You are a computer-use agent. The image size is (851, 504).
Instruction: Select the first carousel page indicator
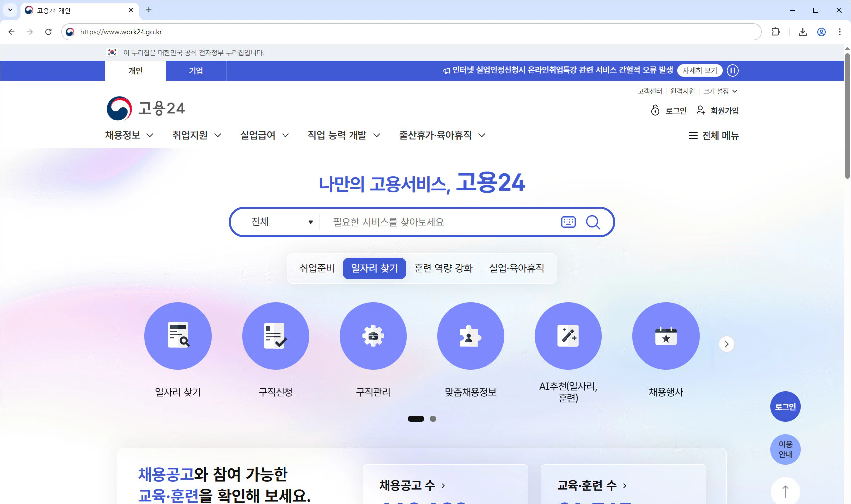coord(416,419)
